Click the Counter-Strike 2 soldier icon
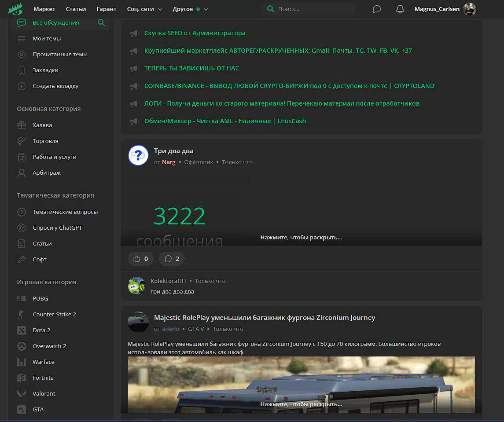The image size is (504, 422). click(21, 314)
